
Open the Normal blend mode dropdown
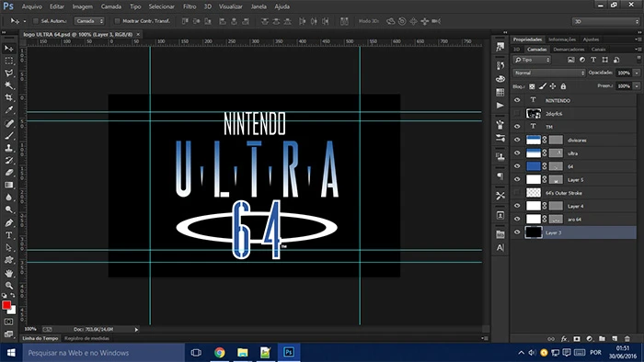click(x=548, y=73)
